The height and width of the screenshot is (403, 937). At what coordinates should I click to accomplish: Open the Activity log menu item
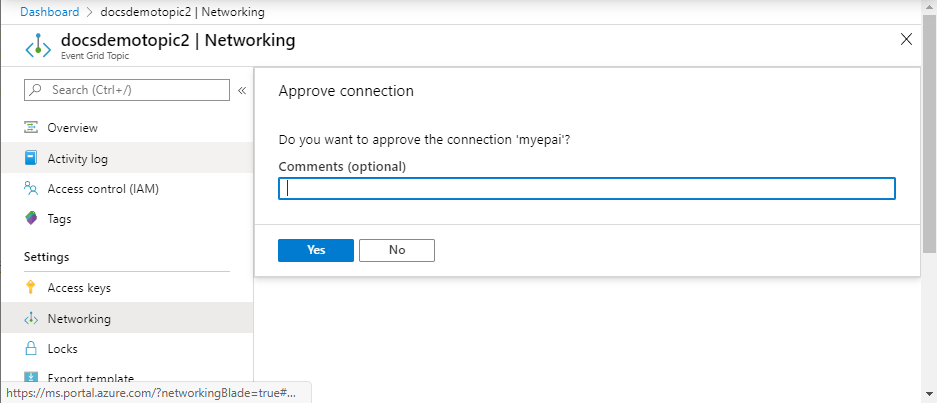77,158
